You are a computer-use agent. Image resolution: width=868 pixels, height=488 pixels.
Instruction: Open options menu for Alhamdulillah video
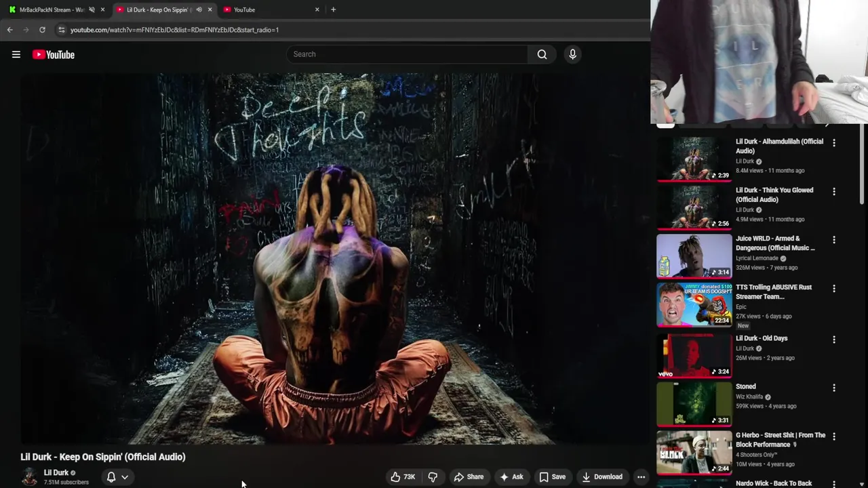pyautogui.click(x=834, y=143)
